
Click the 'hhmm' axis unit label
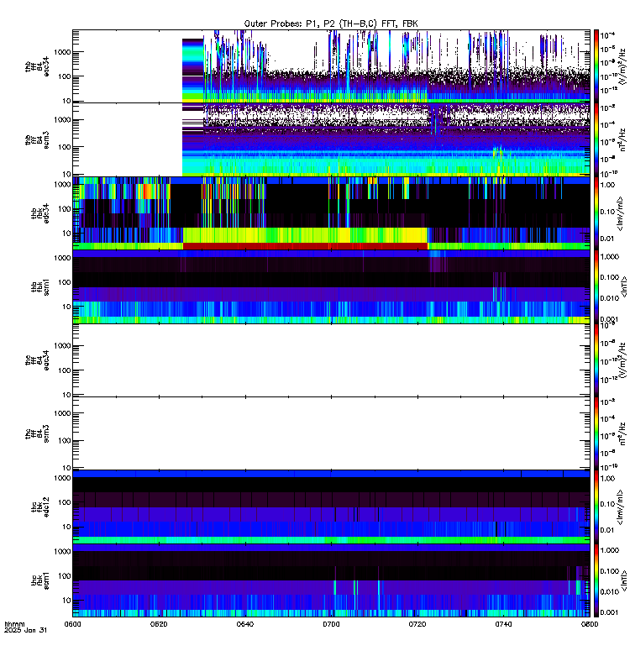click(14, 624)
